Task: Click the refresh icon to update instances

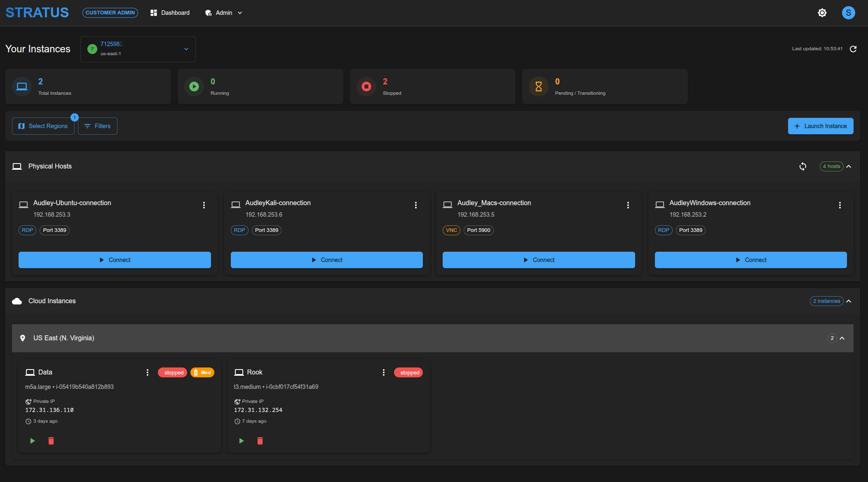Action: pos(853,49)
